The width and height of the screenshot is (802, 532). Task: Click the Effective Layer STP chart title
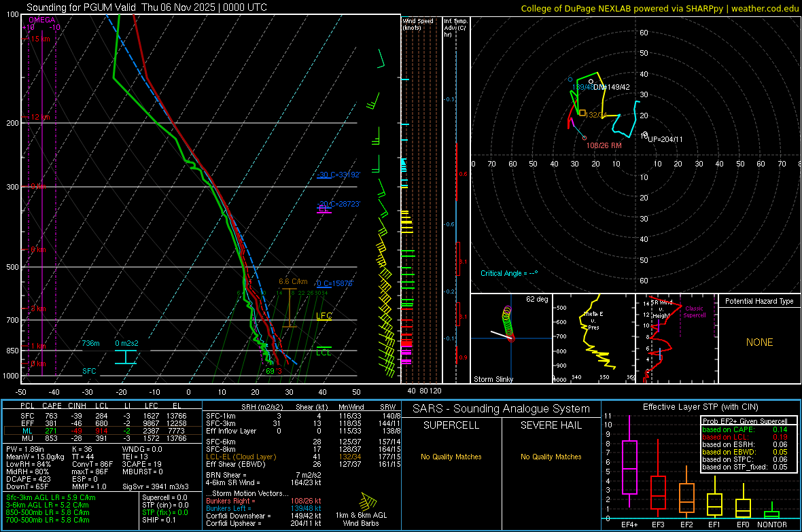(x=700, y=407)
